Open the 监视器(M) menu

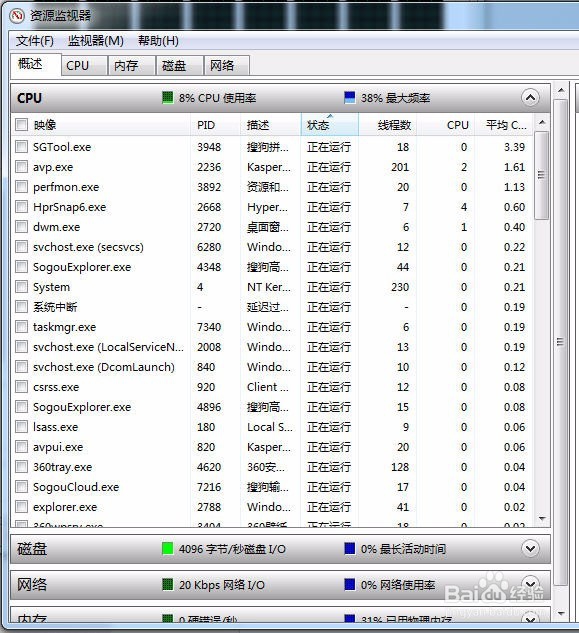[96, 41]
